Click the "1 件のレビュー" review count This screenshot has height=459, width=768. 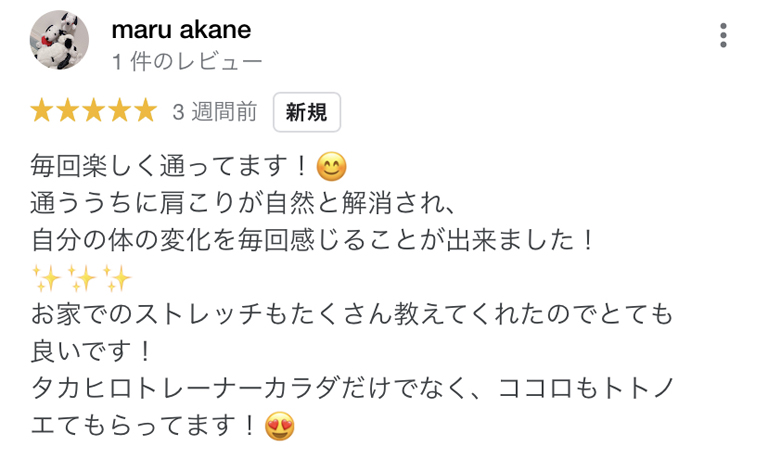(187, 62)
